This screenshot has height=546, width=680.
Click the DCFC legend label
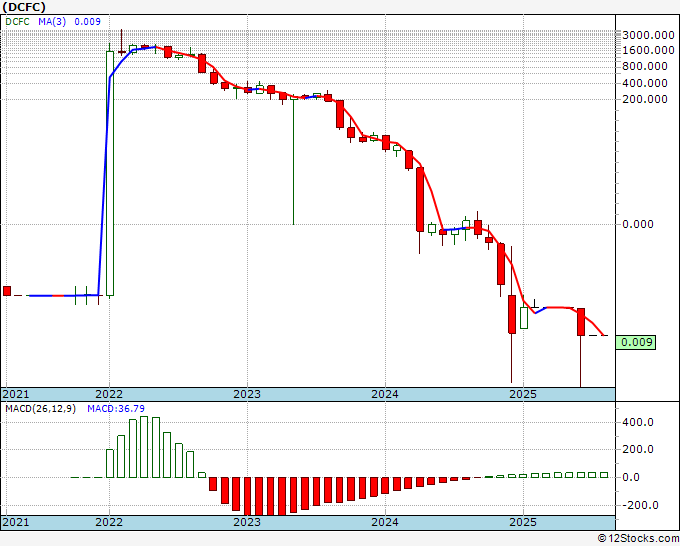(x=17, y=22)
